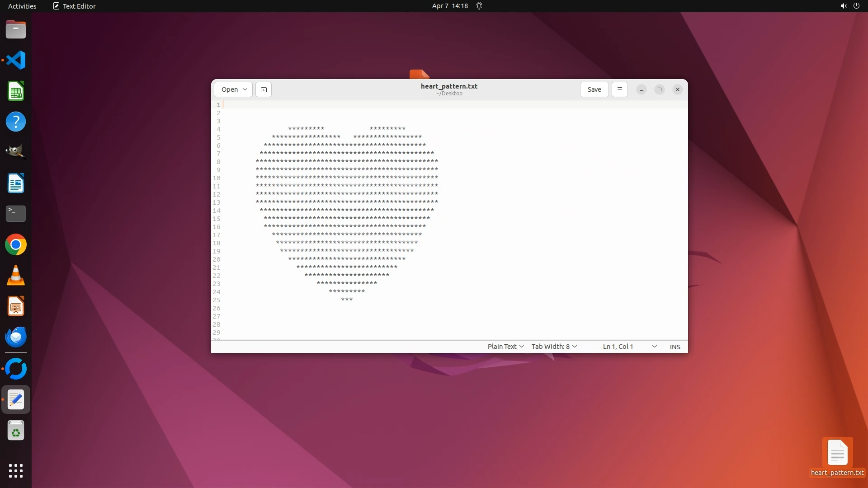Open Trash from the dock
The image size is (868, 488).
[16, 431]
